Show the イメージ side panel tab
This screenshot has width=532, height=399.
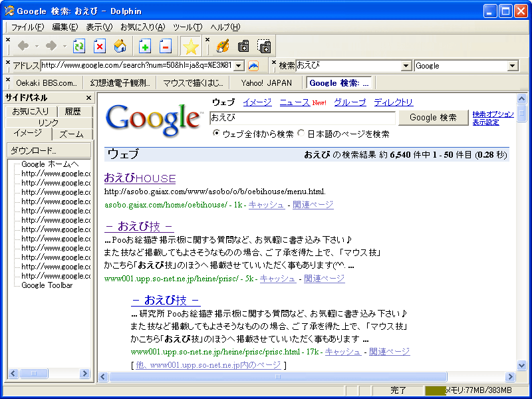pos(28,134)
